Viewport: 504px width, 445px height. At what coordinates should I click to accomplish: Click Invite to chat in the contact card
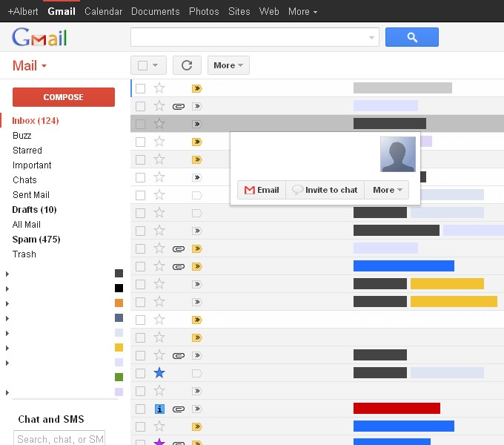coord(325,190)
